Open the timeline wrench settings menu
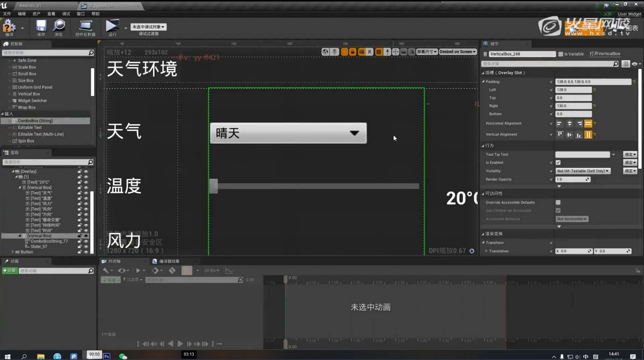This screenshot has height=360, width=644. (107, 271)
